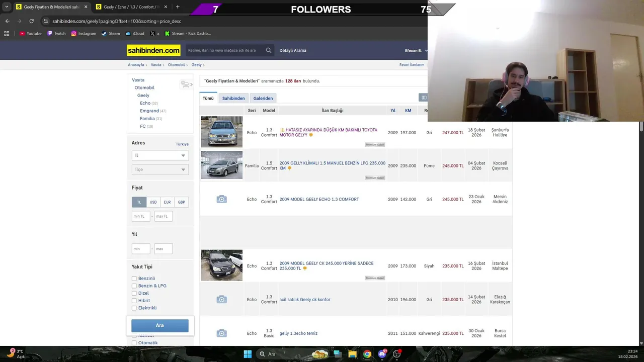
Task: Check the Benzinli fuel type
Action: coord(134,279)
